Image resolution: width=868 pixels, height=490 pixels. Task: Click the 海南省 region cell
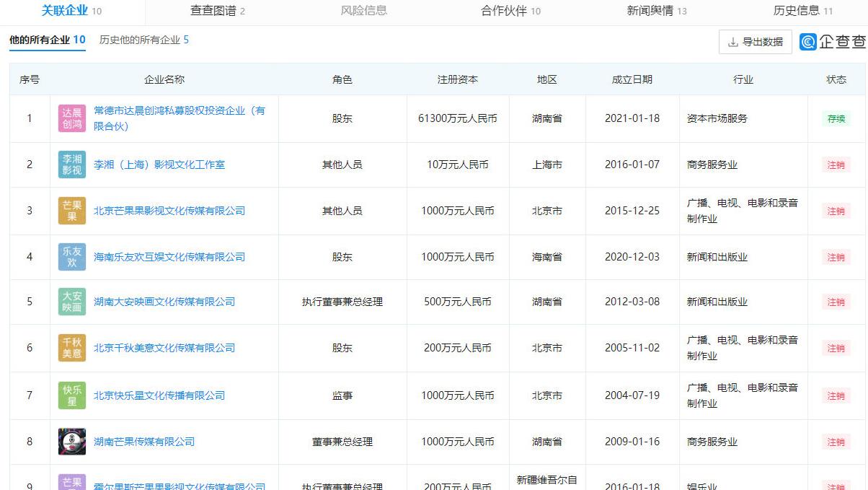pos(547,257)
